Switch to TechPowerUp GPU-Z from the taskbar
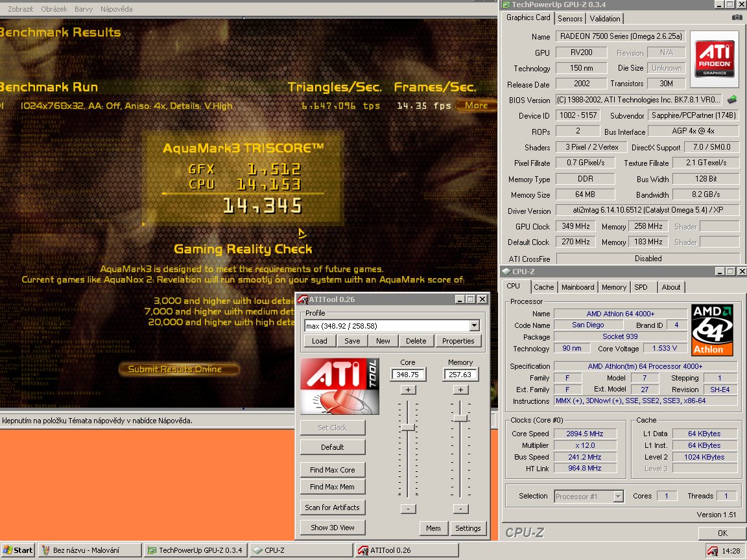Image resolution: width=747 pixels, height=560 pixels. [195, 550]
